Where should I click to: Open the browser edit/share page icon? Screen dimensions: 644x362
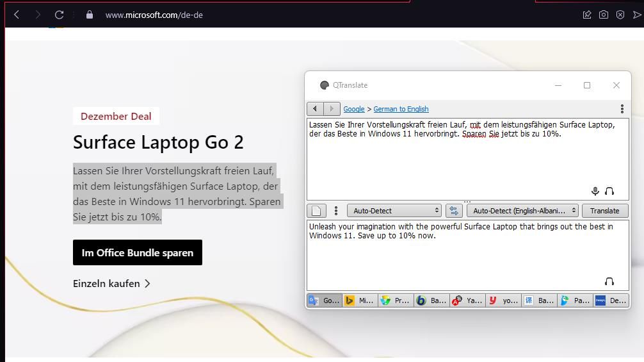[x=587, y=15]
